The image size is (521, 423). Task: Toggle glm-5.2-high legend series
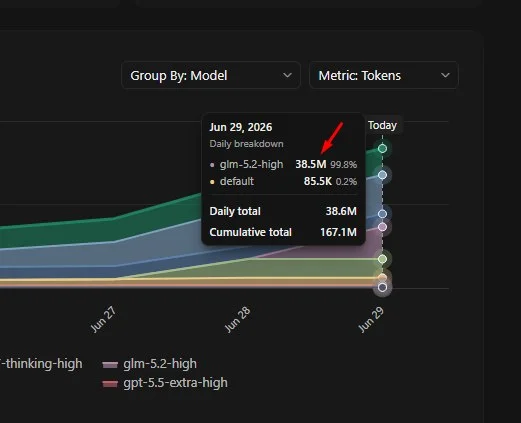click(x=150, y=364)
